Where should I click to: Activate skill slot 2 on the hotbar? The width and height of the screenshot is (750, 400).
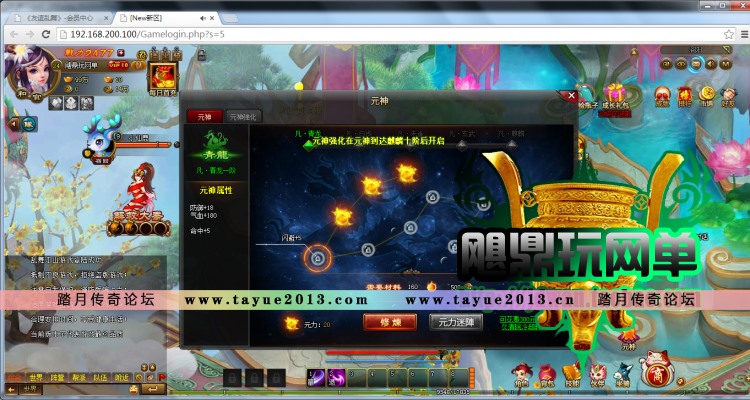coord(336,378)
